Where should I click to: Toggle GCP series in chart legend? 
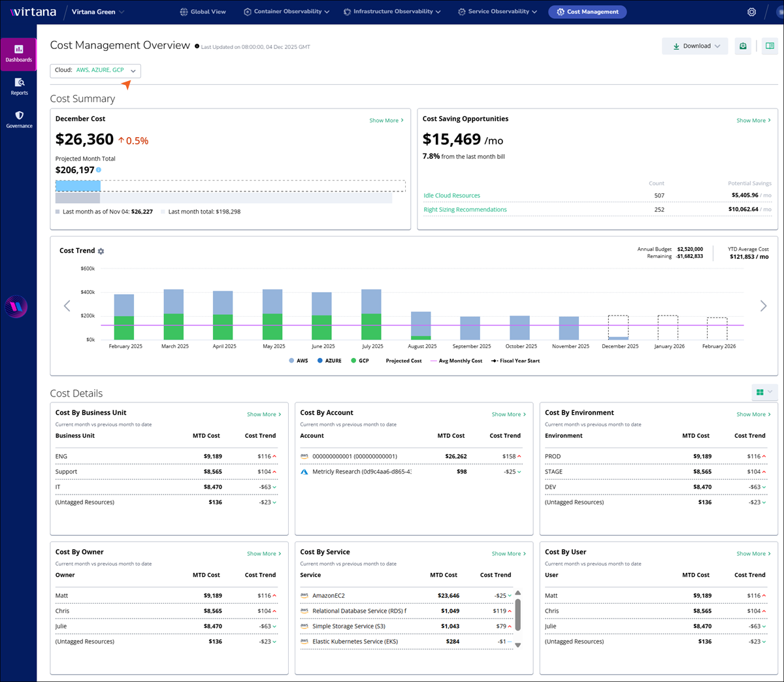click(359, 361)
